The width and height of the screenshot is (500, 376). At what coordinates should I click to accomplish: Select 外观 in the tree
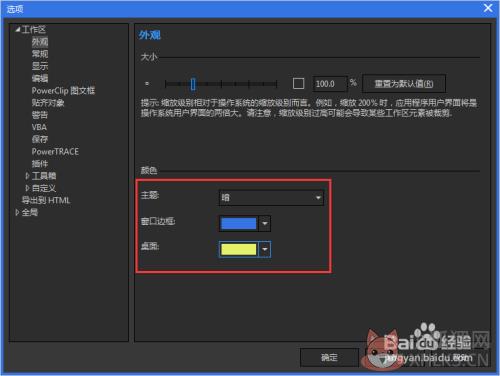click(40, 42)
